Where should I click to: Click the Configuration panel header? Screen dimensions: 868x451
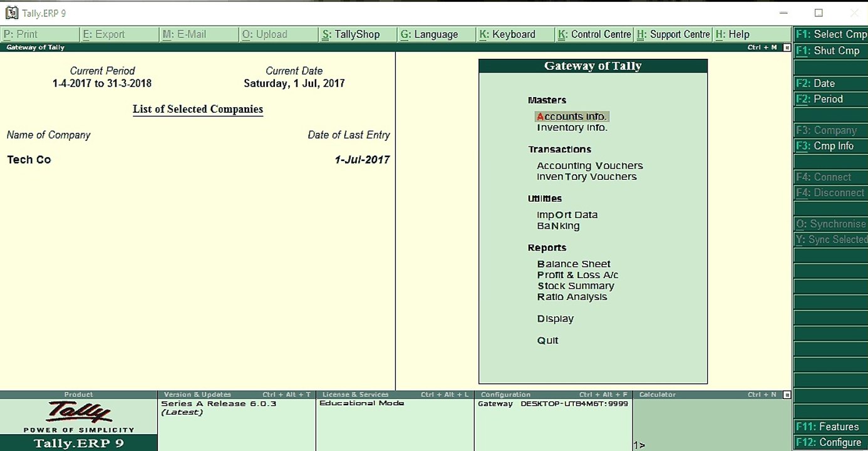coord(553,395)
